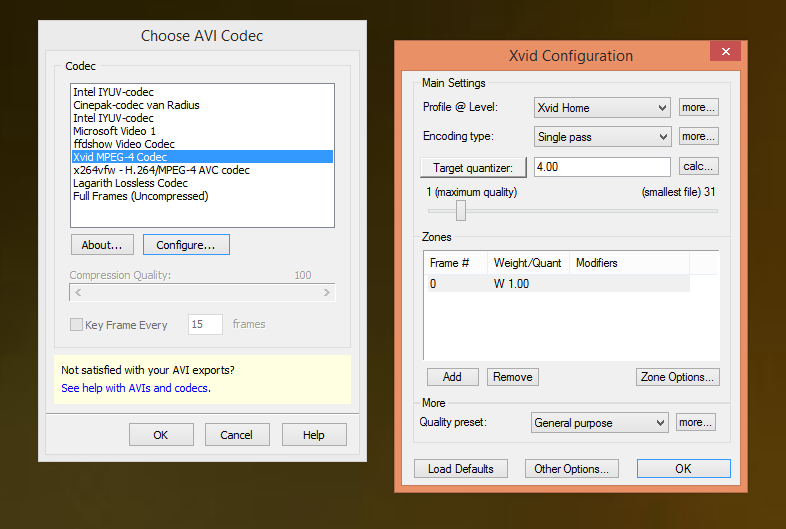The width and height of the screenshot is (786, 529).
Task: Click more... next to Encoding type
Action: (698, 136)
